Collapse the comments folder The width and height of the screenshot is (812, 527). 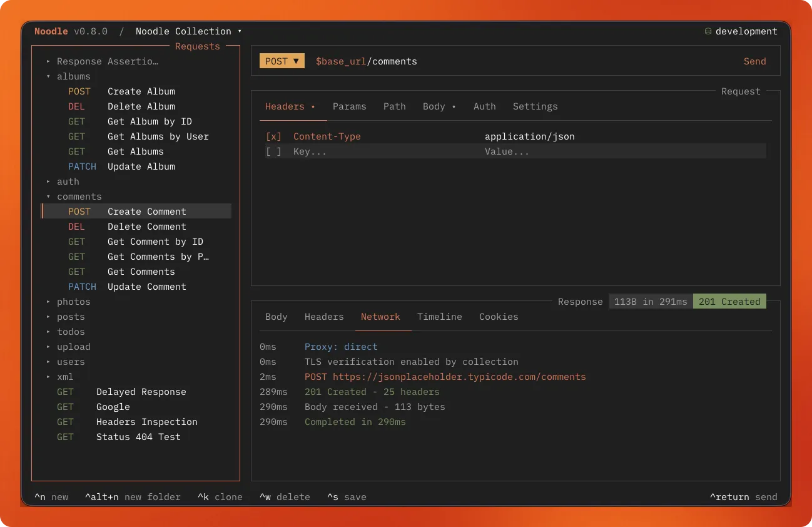[74, 197]
